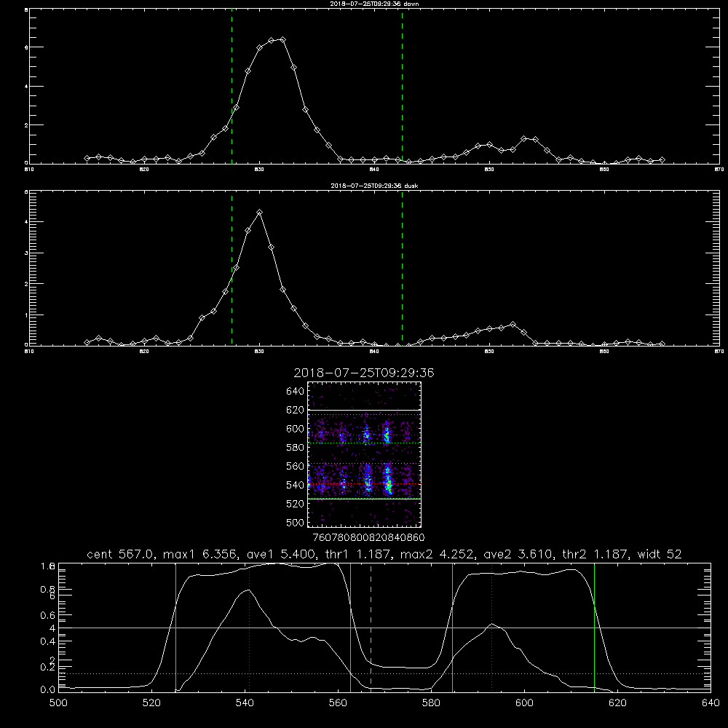The width and height of the screenshot is (728, 728).
Task: Click bottom plot x-axis label '580'
Action: [x=431, y=703]
